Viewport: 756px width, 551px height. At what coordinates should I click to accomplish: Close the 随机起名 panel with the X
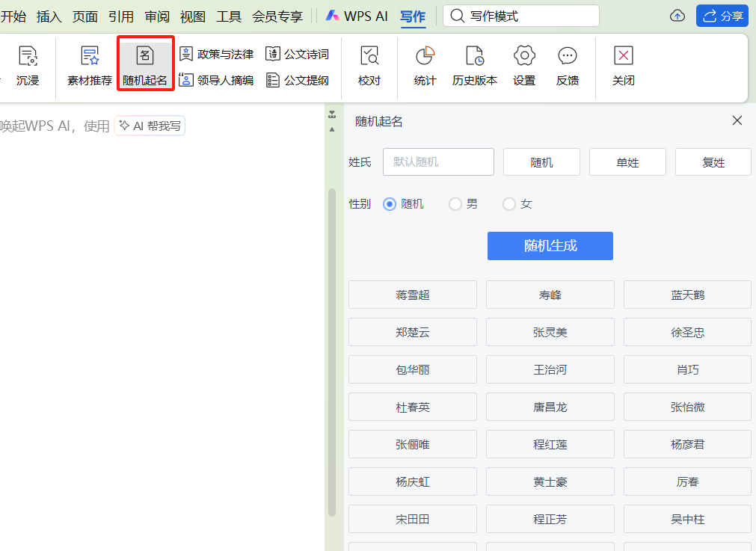[737, 120]
